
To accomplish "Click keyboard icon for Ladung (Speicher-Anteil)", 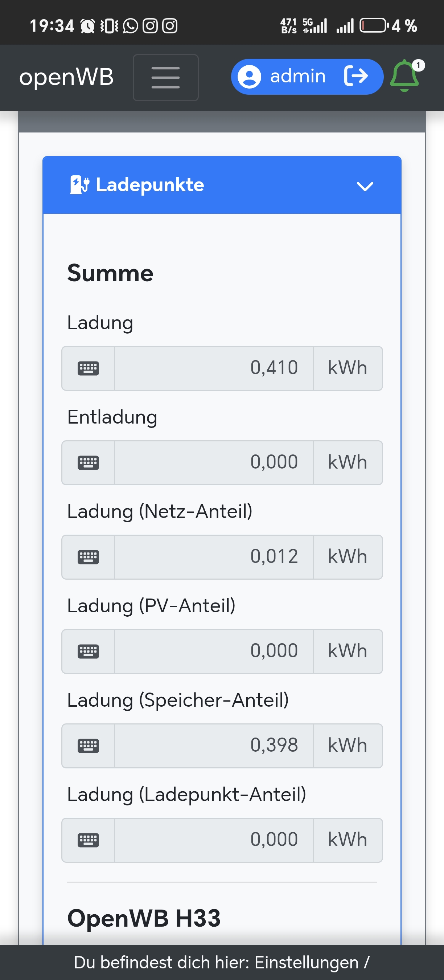I will tap(88, 746).
